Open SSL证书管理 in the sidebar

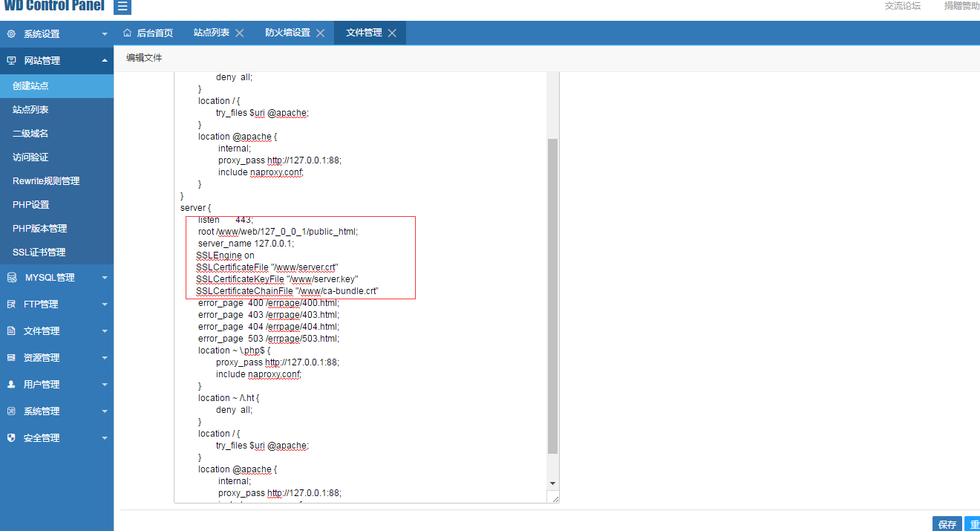tap(39, 253)
